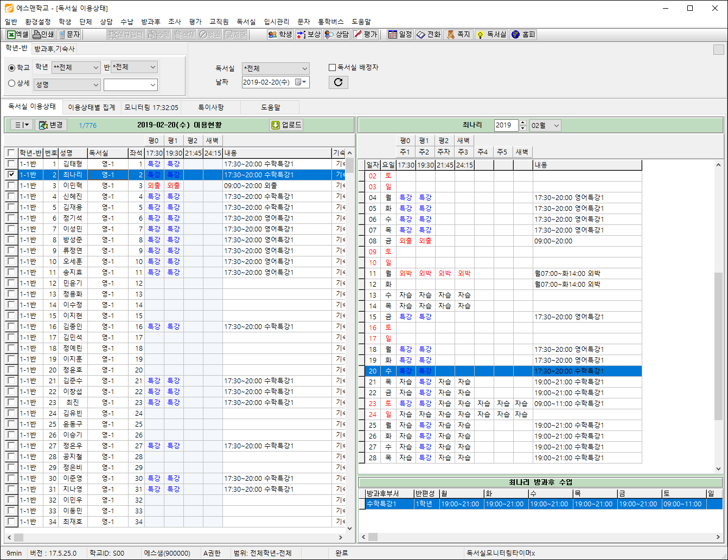This screenshot has width=728, height=560.
Task: Check the box for student 신혜진
Action: pos(11,196)
